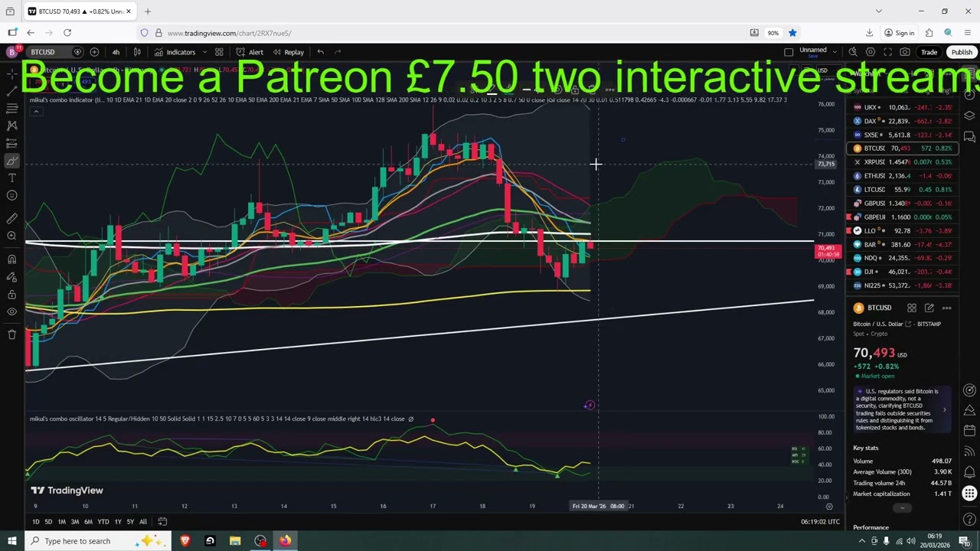The height and width of the screenshot is (551, 980).
Task: Toggle magnet mode for drawings
Action: click(11, 259)
